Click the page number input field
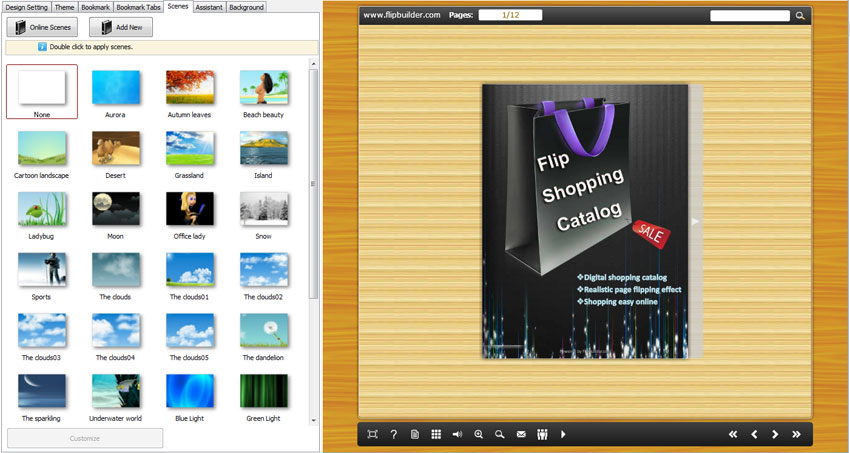This screenshot has width=850, height=453. [510, 15]
